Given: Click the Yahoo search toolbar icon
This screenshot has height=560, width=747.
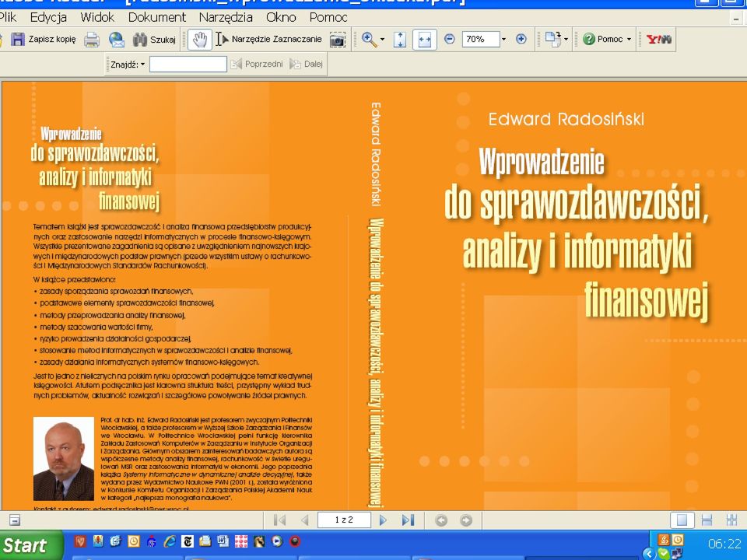Looking at the screenshot, I should 659,39.
